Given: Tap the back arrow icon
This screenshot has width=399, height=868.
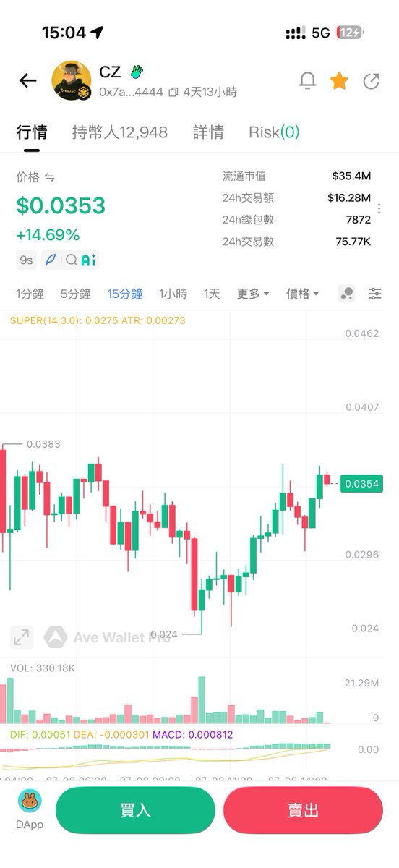Looking at the screenshot, I should (x=27, y=80).
